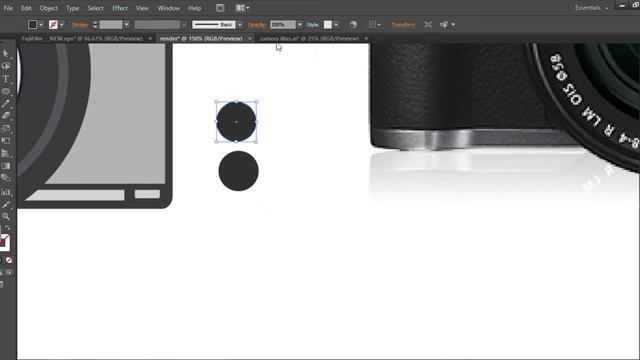Select the lower dark circle on canvas

click(x=238, y=171)
